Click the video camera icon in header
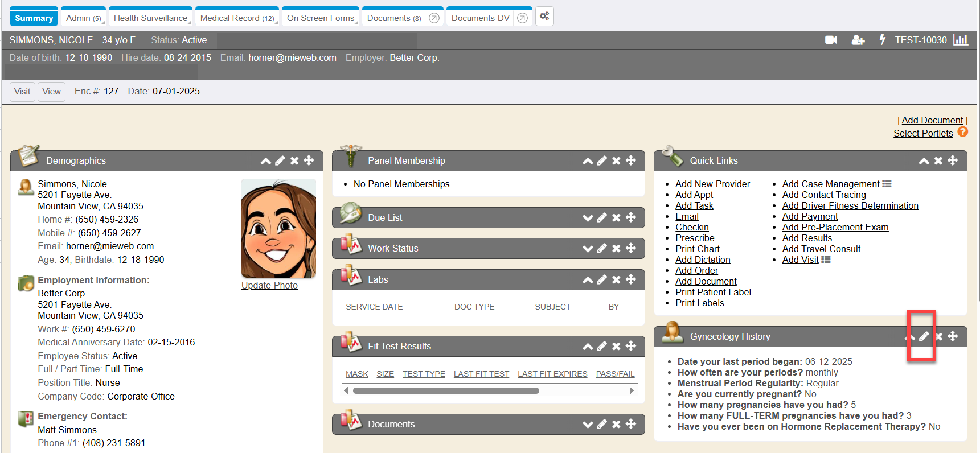 point(831,40)
